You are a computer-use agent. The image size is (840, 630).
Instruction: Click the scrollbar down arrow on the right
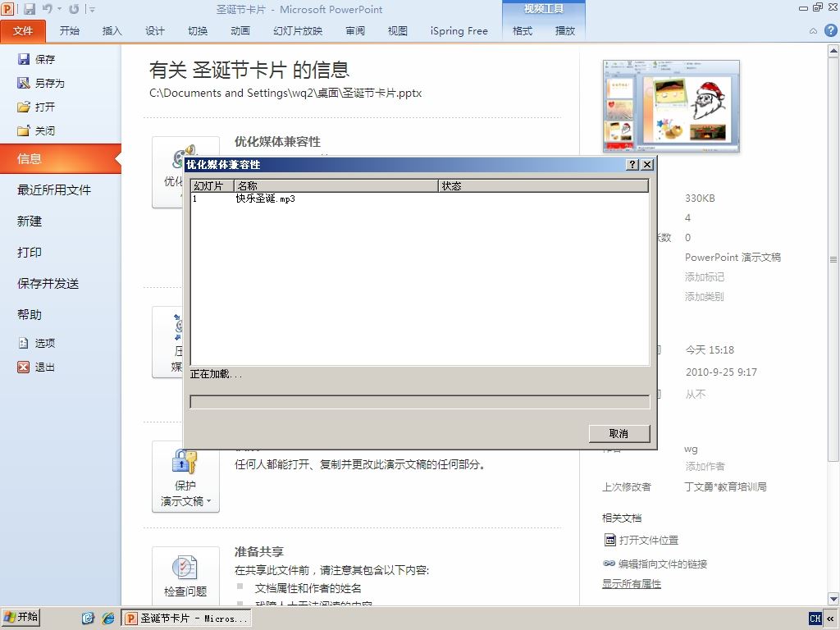tap(833, 598)
